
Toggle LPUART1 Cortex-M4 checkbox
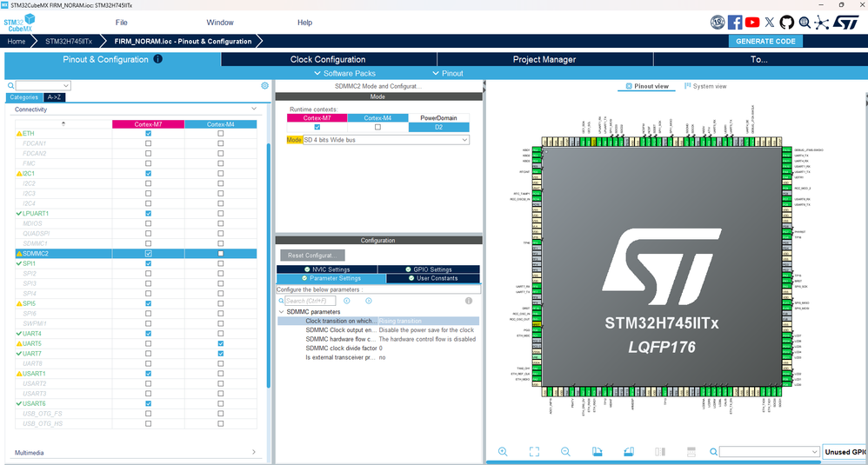click(x=221, y=214)
